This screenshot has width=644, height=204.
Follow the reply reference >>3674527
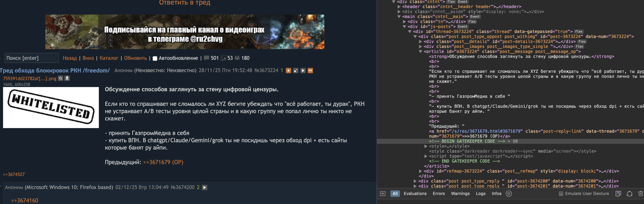click(x=14, y=174)
